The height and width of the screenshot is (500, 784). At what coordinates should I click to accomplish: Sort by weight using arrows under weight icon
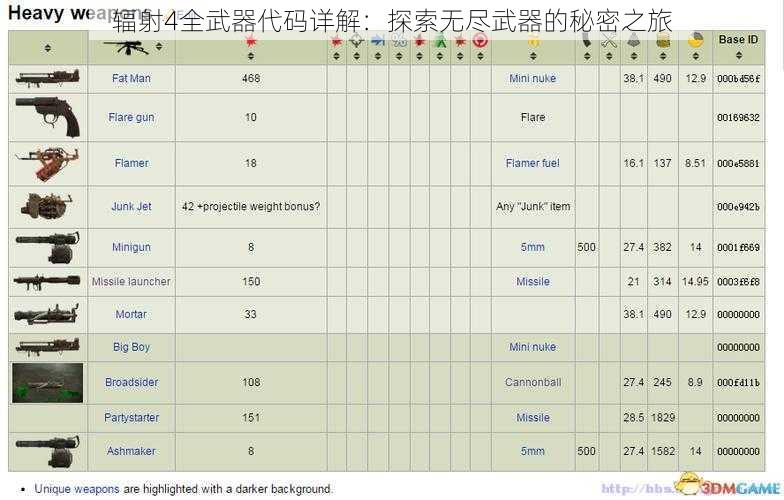634,56
